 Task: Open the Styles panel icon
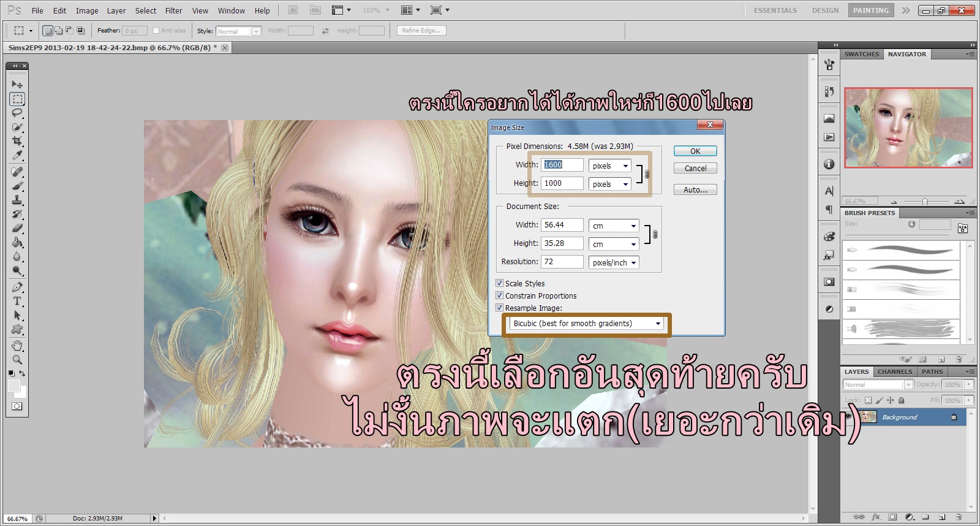[x=829, y=256]
